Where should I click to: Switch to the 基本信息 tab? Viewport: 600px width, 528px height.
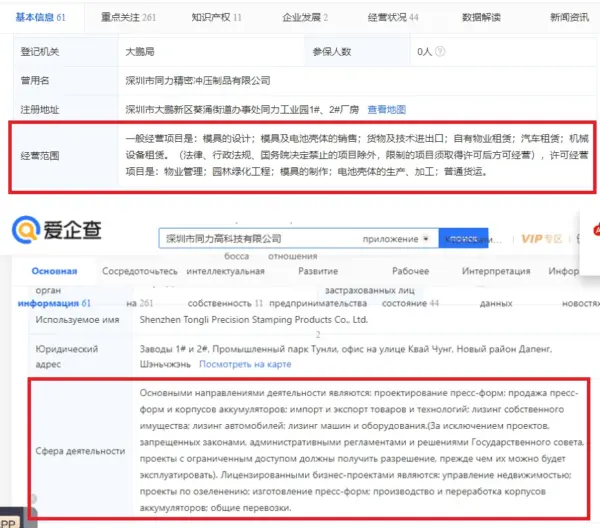(x=39, y=17)
